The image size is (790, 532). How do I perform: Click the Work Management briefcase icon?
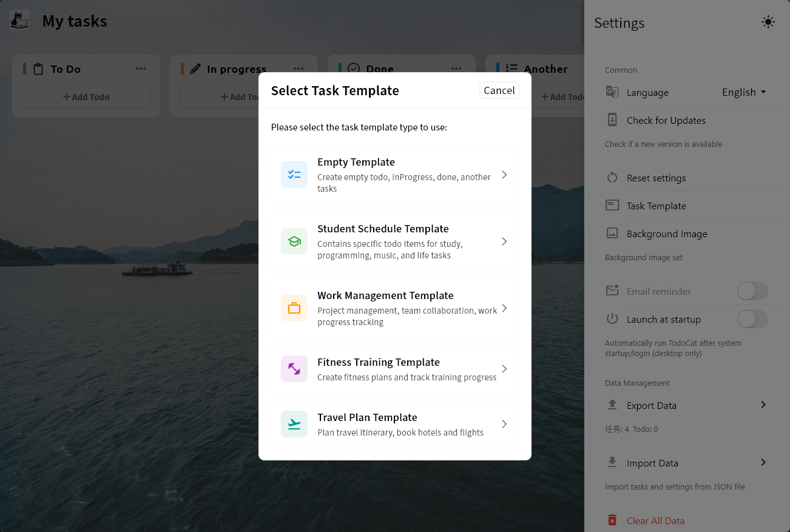294,308
